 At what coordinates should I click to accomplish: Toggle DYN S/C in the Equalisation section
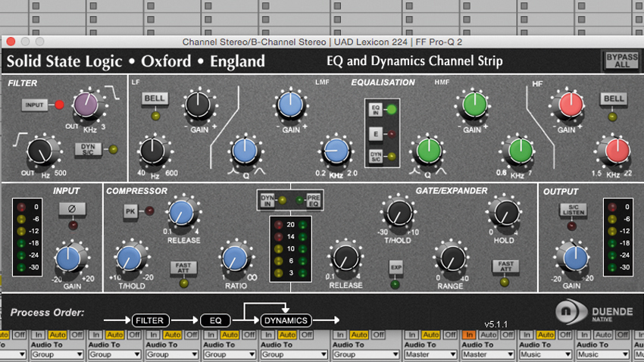pyautogui.click(x=375, y=156)
